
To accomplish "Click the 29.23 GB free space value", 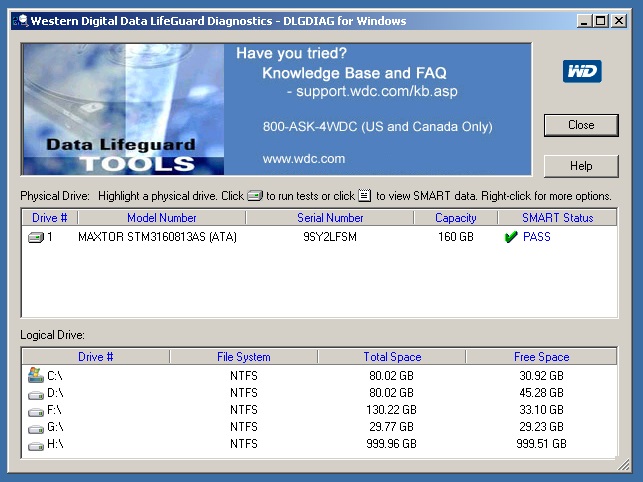I will 541,427.
